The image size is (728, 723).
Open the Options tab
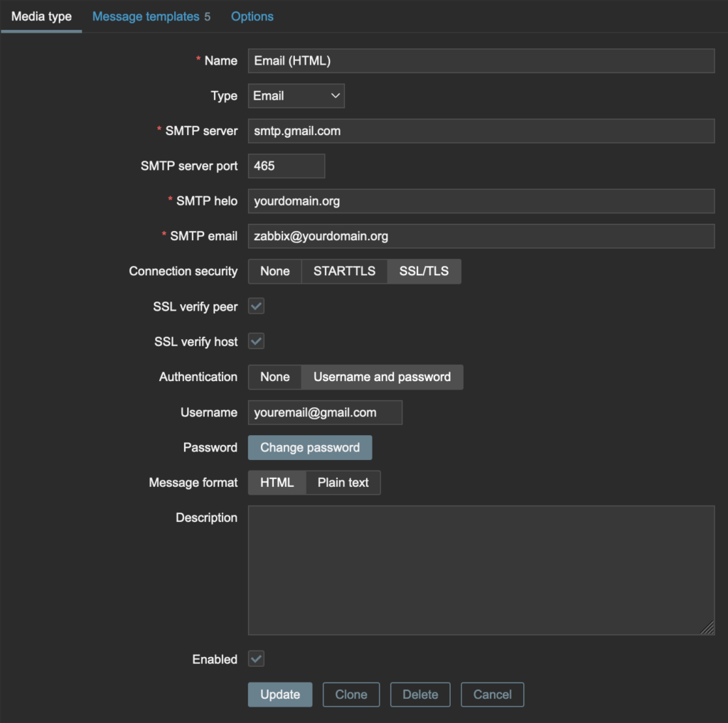click(x=252, y=16)
